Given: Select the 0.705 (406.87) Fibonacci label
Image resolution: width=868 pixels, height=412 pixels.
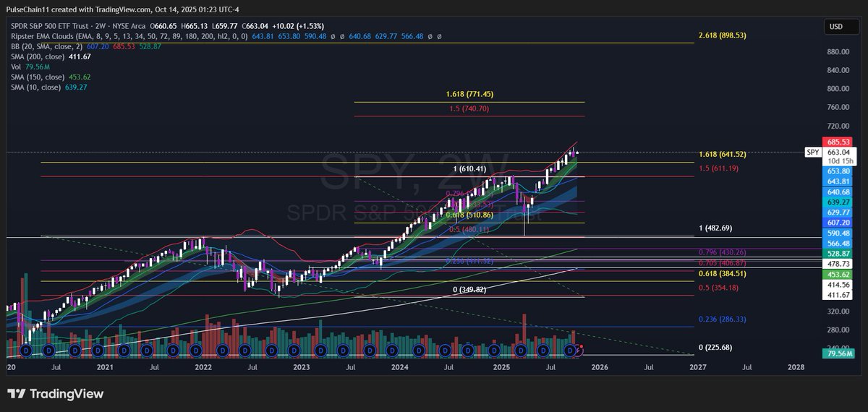Looking at the screenshot, I should [x=722, y=263].
